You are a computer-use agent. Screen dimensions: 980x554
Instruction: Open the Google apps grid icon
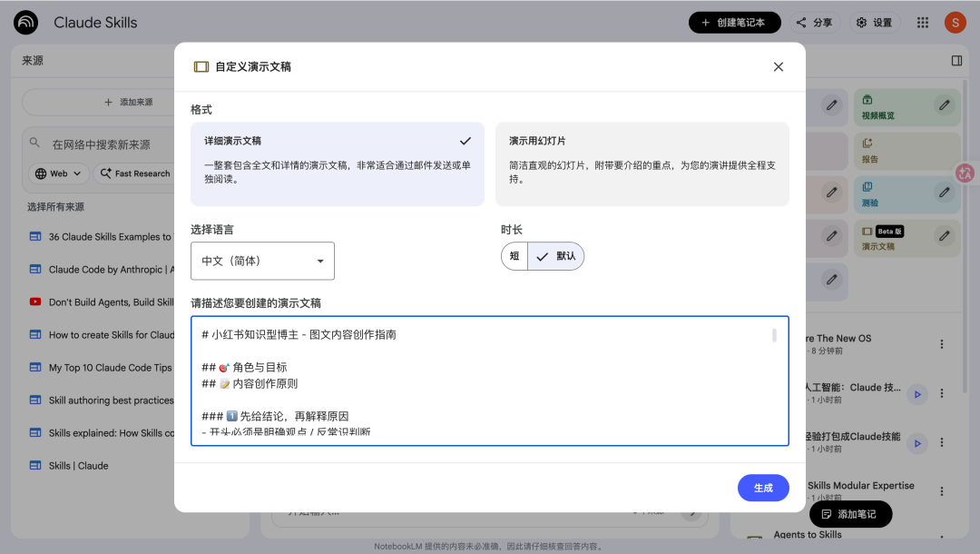[923, 23]
